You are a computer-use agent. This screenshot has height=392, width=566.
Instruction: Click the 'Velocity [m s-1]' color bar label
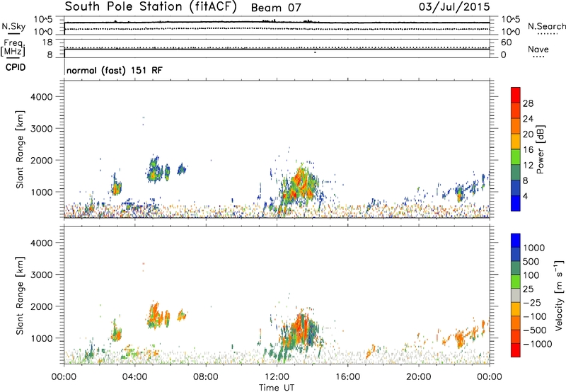pos(559,295)
